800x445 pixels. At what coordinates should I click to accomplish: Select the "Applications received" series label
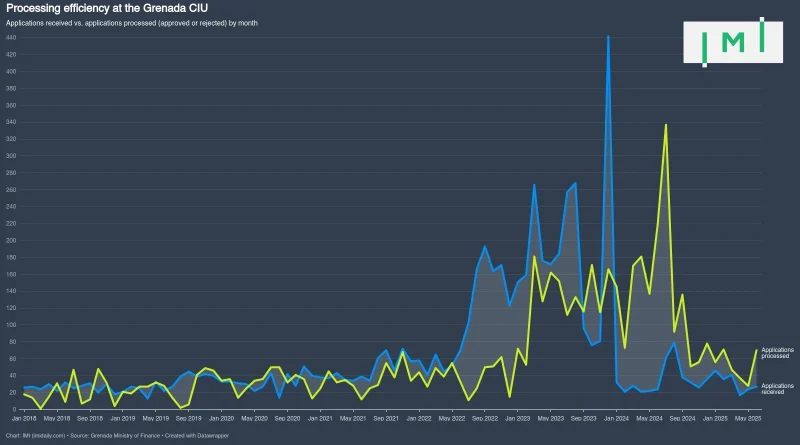[777, 388]
